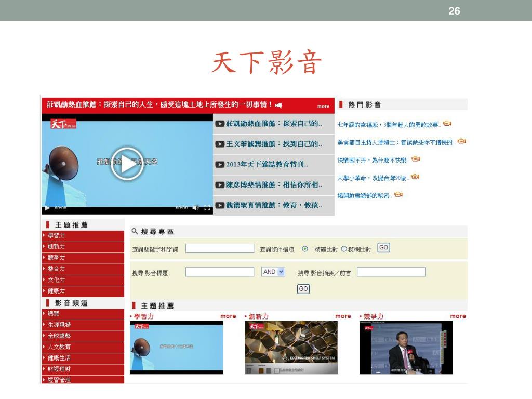Viewport: 532px width, 399px height.
Task: Select the 精確比對 radio button
Action: tap(305, 249)
